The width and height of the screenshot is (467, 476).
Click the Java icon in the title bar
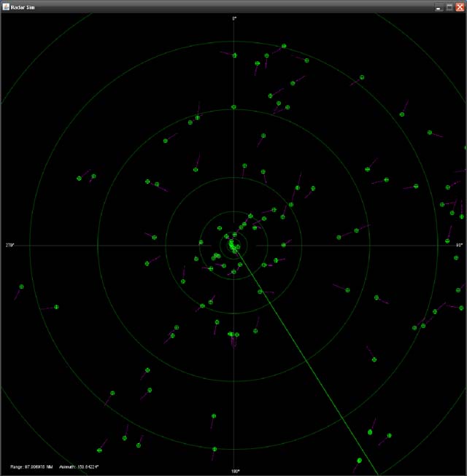click(x=5, y=7)
